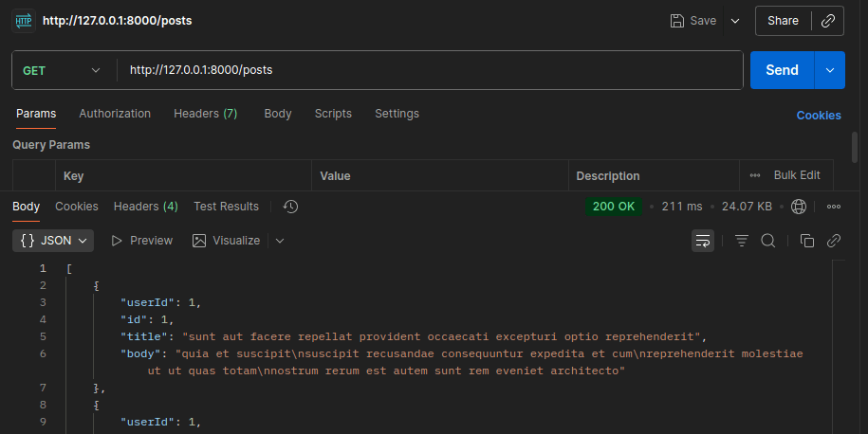Toggle word wrap icon in response toolbar

pos(703,241)
